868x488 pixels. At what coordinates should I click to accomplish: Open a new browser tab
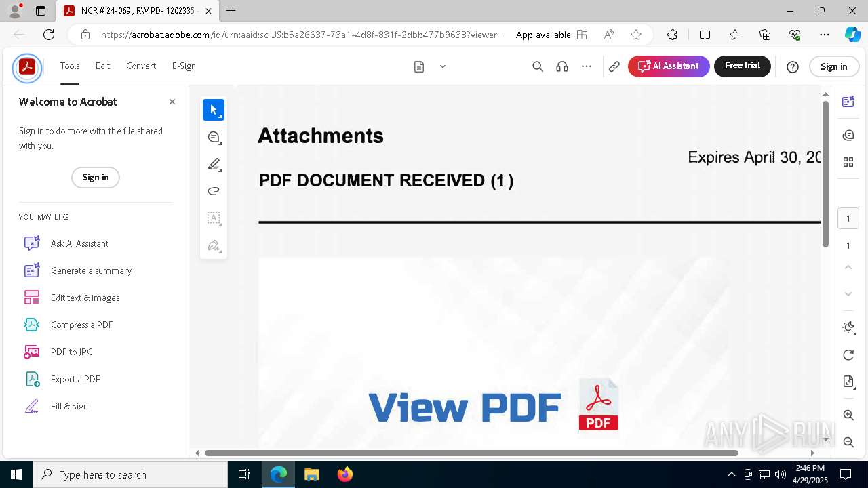coord(231,11)
